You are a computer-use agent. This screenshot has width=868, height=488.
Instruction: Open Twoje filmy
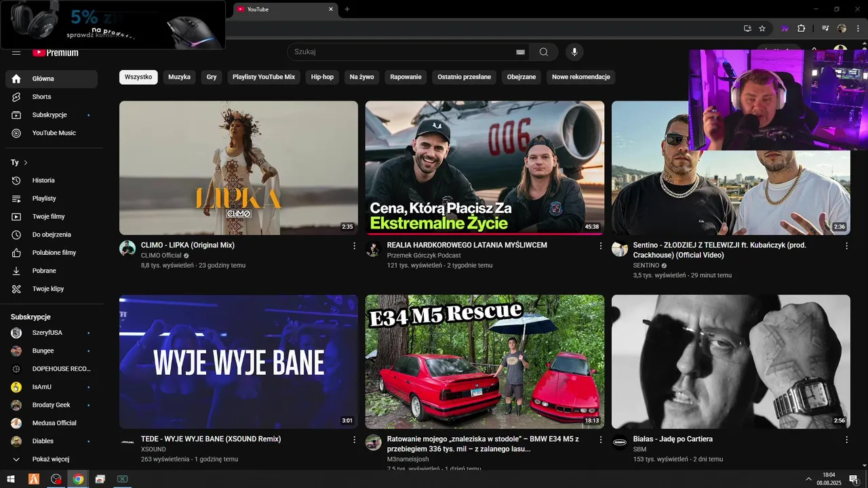tap(52, 217)
